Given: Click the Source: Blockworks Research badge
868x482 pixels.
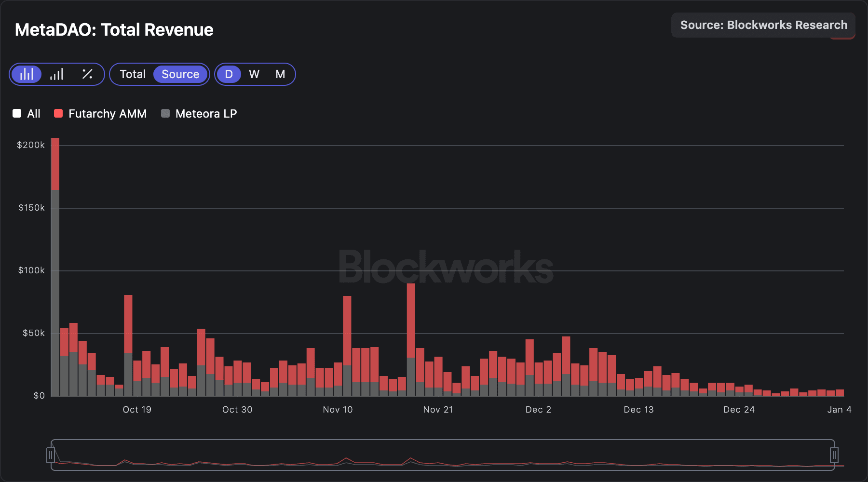Looking at the screenshot, I should pos(763,25).
